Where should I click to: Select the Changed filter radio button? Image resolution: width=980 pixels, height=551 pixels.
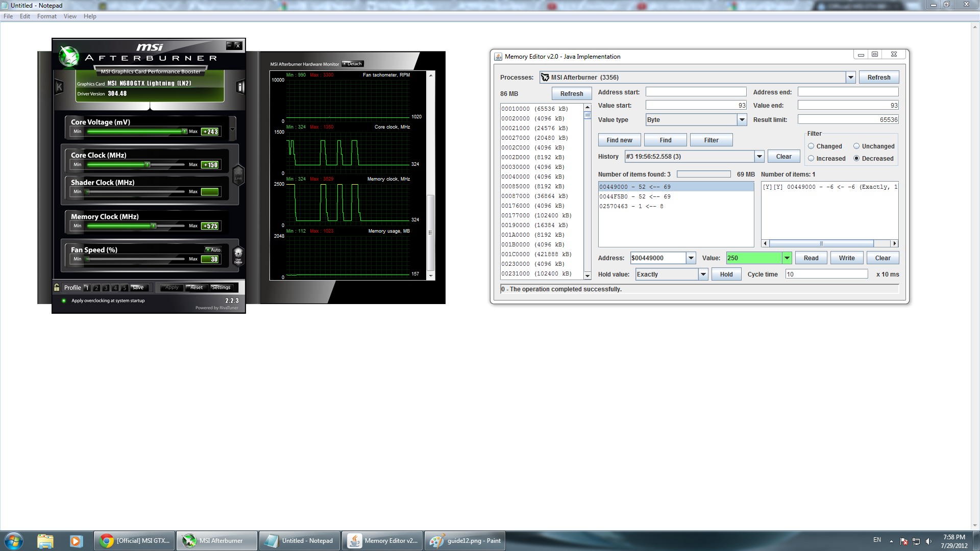tap(811, 146)
